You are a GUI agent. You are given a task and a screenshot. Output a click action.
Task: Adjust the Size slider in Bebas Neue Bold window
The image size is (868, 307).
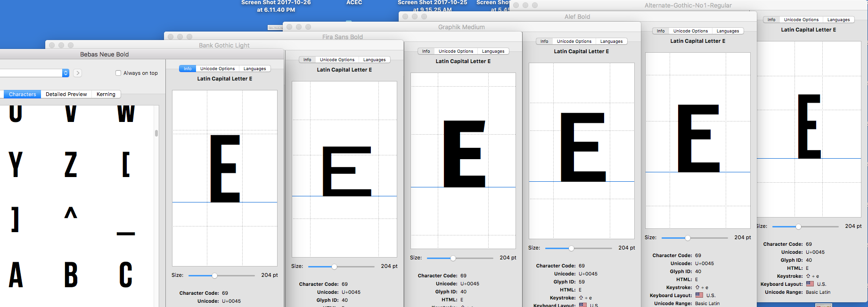(221, 275)
